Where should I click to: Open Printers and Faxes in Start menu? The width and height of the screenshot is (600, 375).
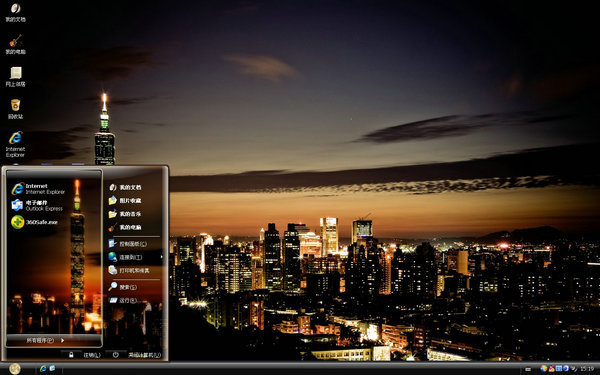(x=129, y=270)
